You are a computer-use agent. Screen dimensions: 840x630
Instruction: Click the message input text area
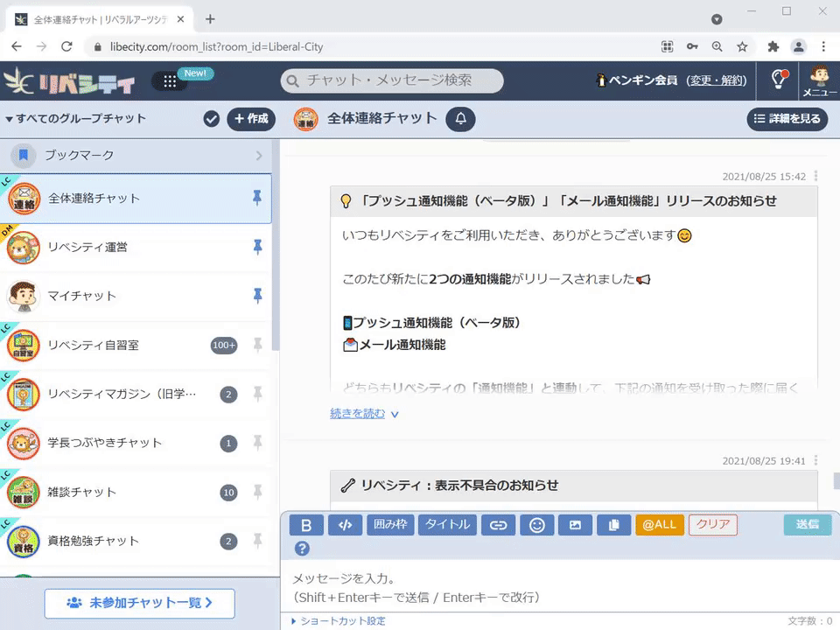(x=560, y=588)
